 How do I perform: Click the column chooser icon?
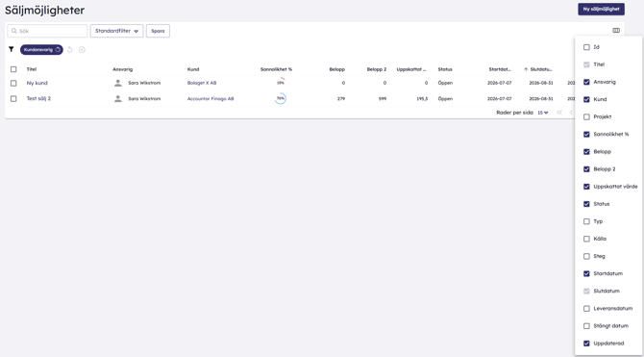(x=616, y=31)
